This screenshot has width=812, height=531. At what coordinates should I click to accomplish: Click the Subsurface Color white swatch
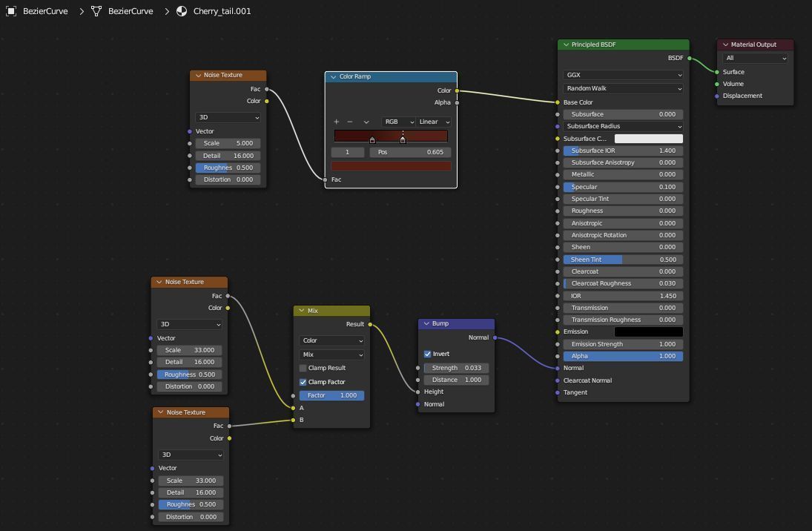[648, 139]
